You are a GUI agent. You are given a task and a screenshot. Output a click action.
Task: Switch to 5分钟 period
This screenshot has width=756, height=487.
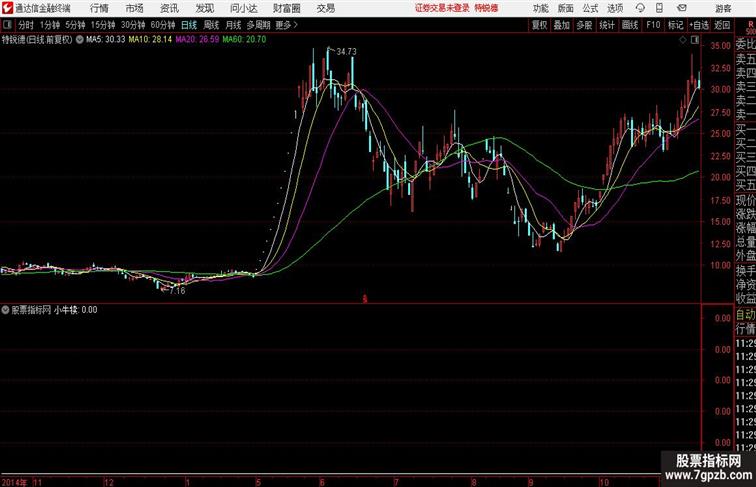click(x=75, y=25)
